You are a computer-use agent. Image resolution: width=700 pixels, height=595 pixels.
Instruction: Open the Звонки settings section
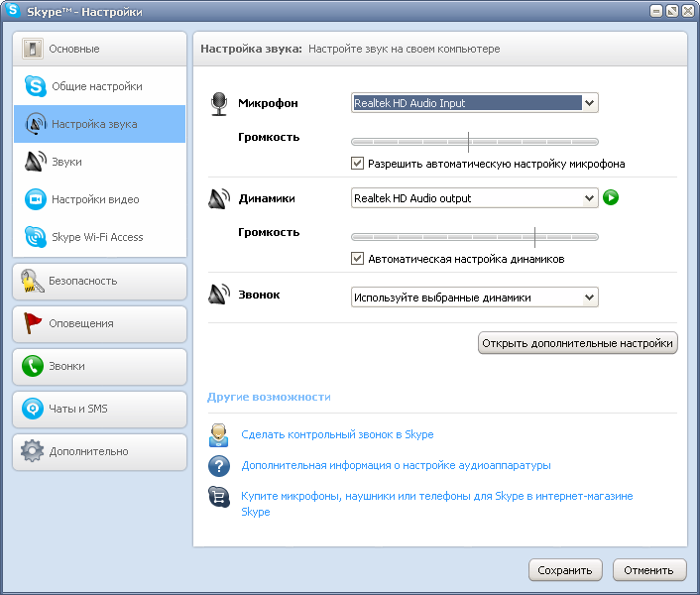tap(99, 367)
